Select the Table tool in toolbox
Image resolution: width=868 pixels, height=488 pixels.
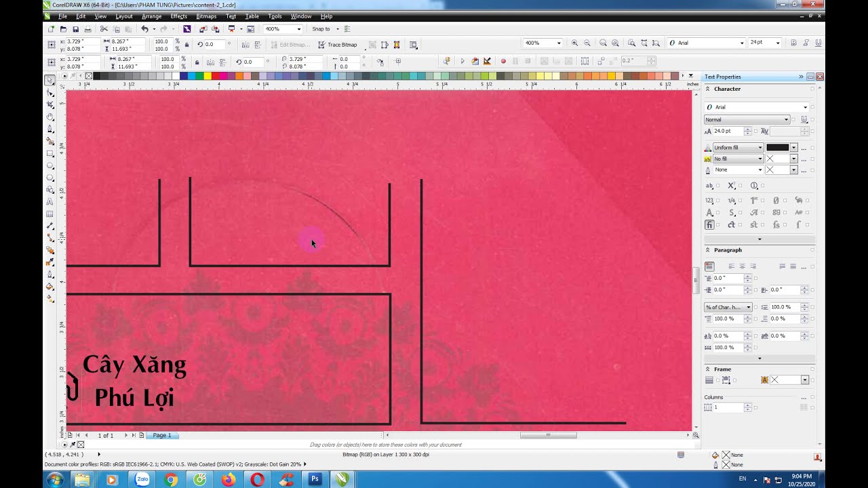50,214
